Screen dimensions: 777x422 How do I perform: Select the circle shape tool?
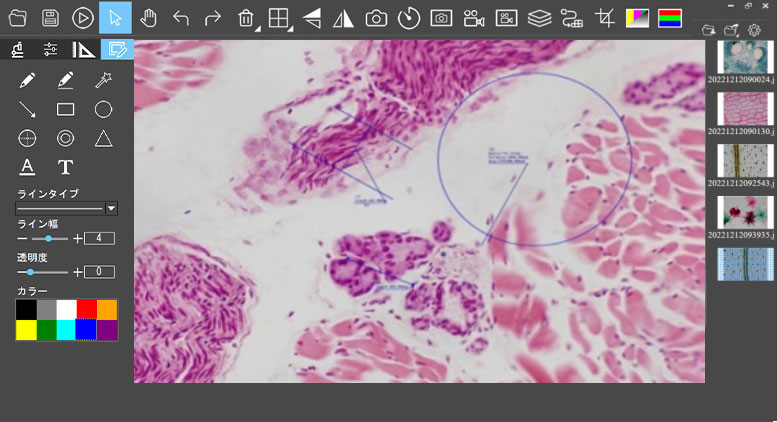[103, 109]
